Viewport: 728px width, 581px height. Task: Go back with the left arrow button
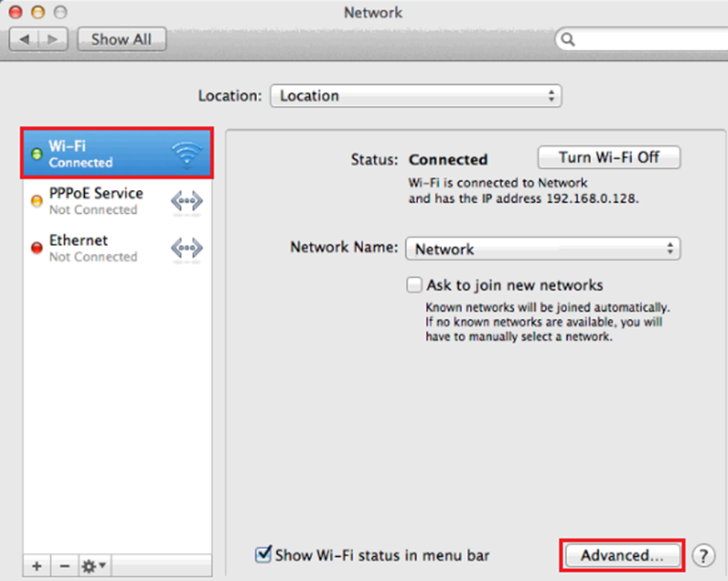pyautogui.click(x=25, y=38)
